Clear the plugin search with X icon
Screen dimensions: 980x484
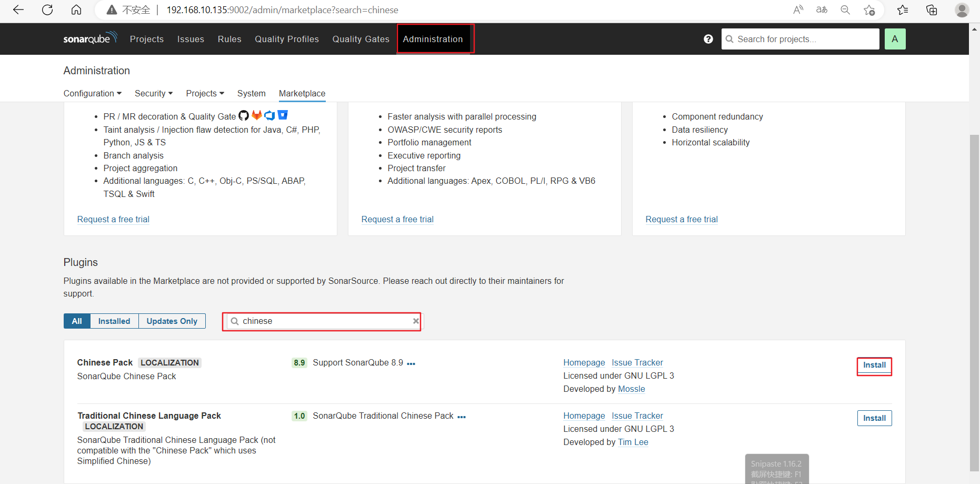pos(416,321)
